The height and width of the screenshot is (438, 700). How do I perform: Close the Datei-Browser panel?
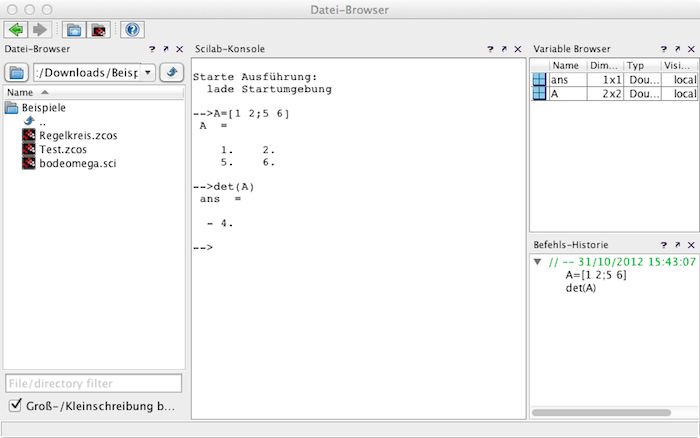179,49
